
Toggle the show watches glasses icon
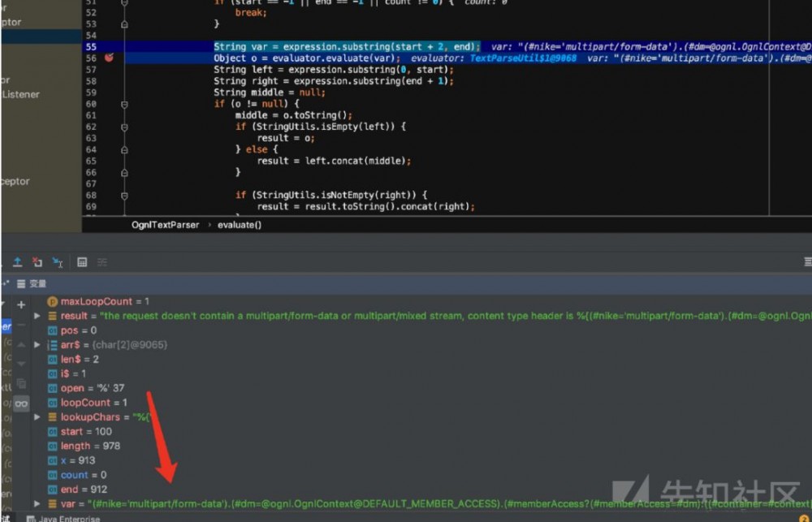click(21, 403)
